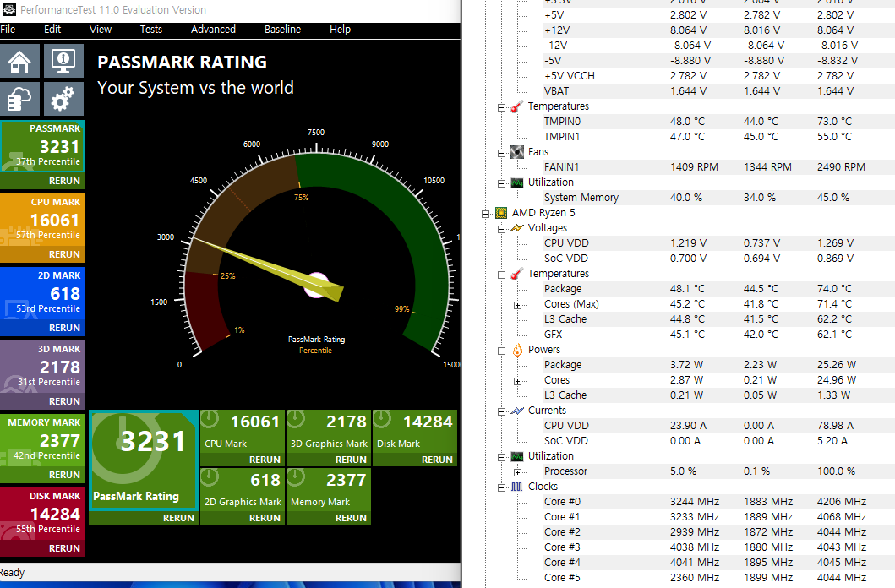Viewport: 895px width, 588px height.
Task: Click the Utilization icon above System Memory
Action: tap(517, 182)
